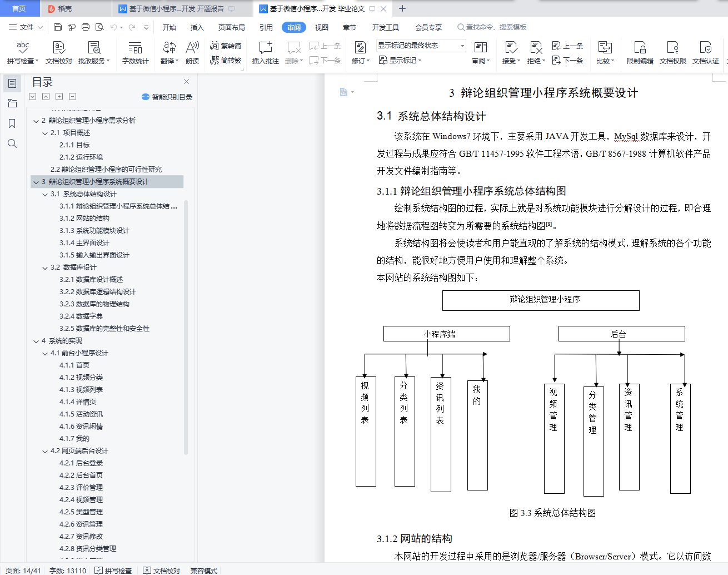
Task: Collapse the '3 辩论组织管理小程序系统概要设计' outline node
Action: click(x=36, y=182)
